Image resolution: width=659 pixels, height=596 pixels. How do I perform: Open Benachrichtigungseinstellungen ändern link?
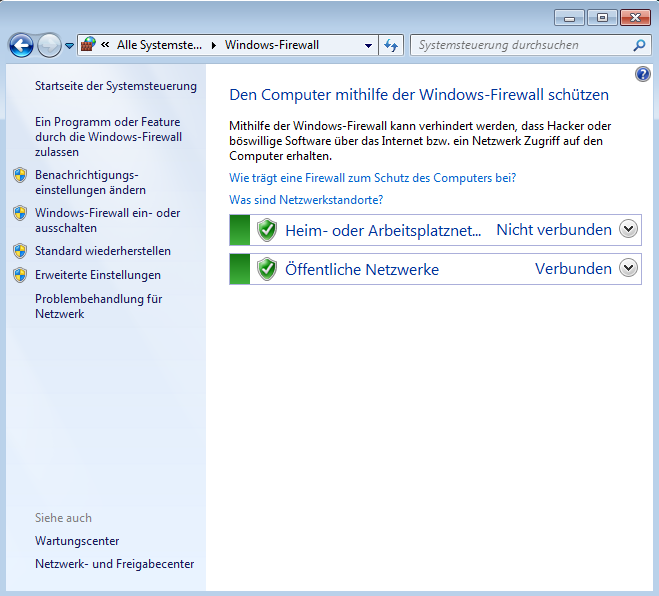click(x=90, y=182)
